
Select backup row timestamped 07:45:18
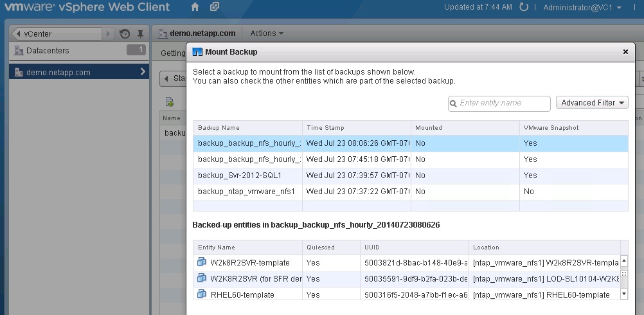click(411, 159)
